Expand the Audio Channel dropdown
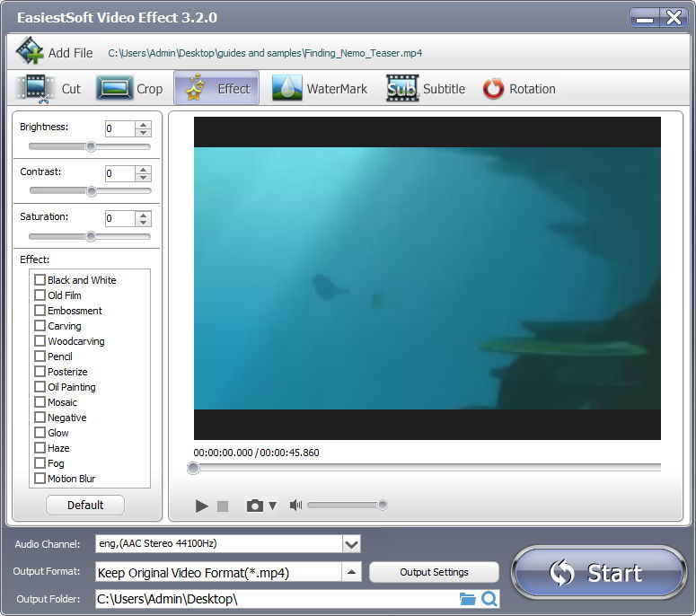The image size is (696, 616). 351,544
